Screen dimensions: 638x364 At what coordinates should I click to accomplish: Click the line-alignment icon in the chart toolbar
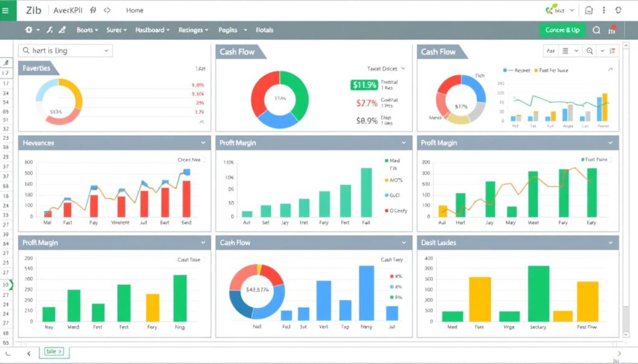565,51
